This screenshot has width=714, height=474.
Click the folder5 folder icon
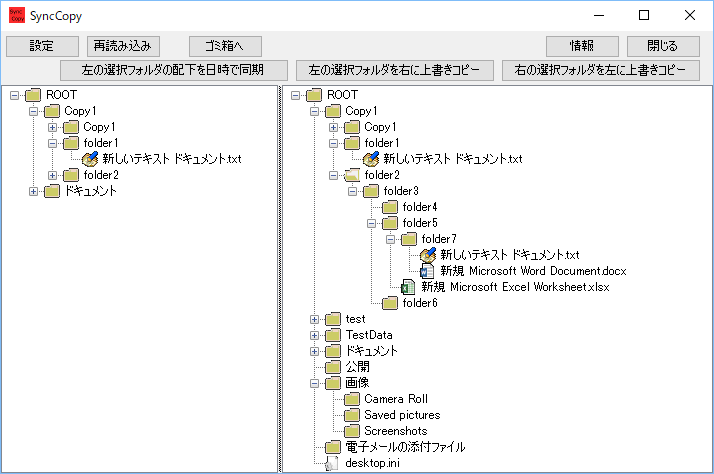[390, 223]
